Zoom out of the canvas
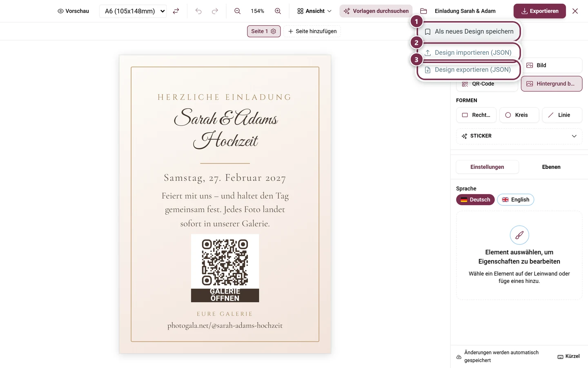Image resolution: width=588 pixels, height=368 pixels. point(237,11)
